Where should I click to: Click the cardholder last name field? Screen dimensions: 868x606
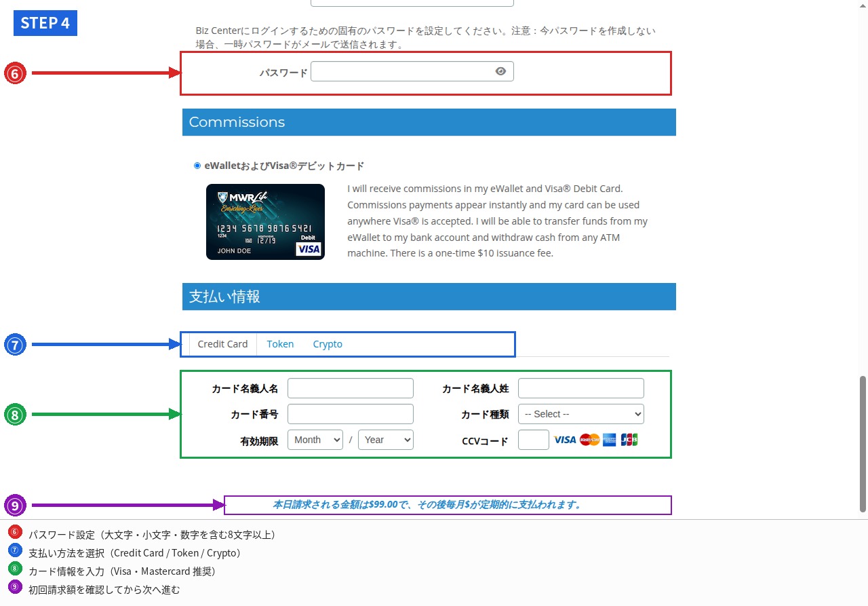(581, 388)
